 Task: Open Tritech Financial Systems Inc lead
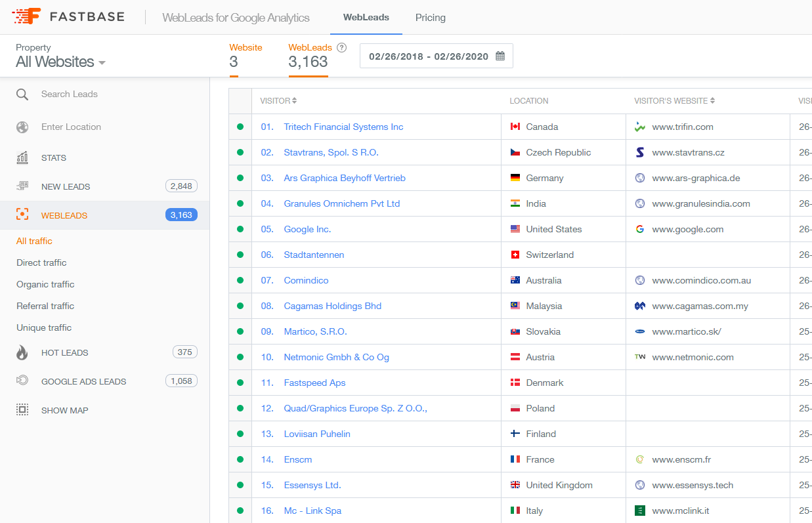click(x=343, y=127)
